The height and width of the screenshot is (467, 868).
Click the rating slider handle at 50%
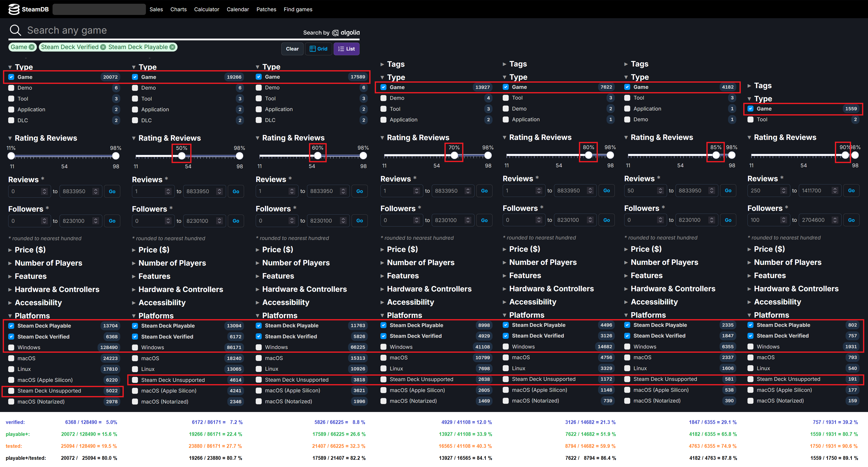tap(182, 156)
